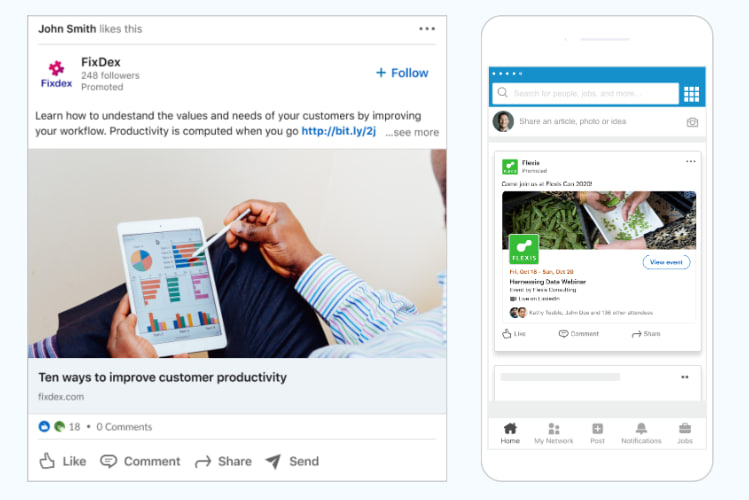Open the bit.ly link in post text
The image size is (749, 500).
[339, 131]
